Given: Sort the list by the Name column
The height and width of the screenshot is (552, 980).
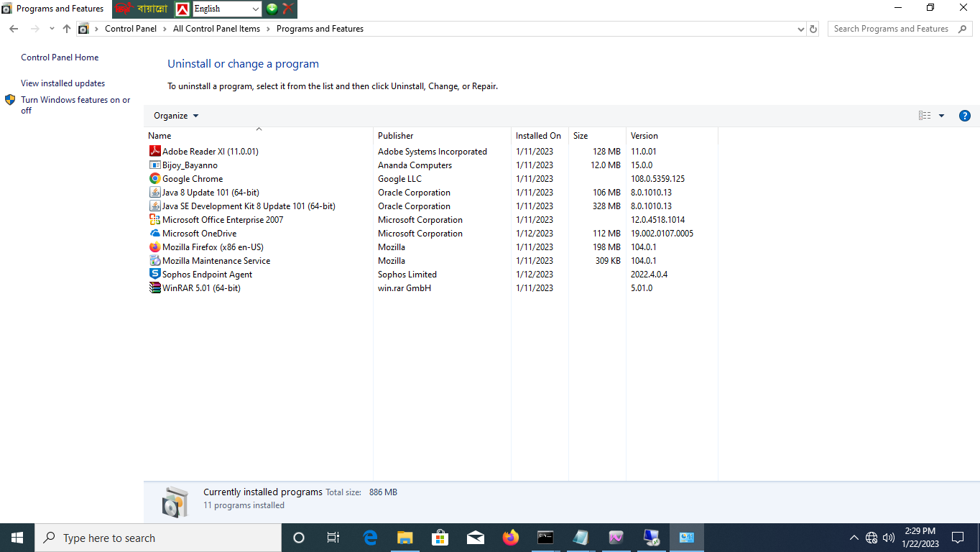Looking at the screenshot, I should click(259, 135).
